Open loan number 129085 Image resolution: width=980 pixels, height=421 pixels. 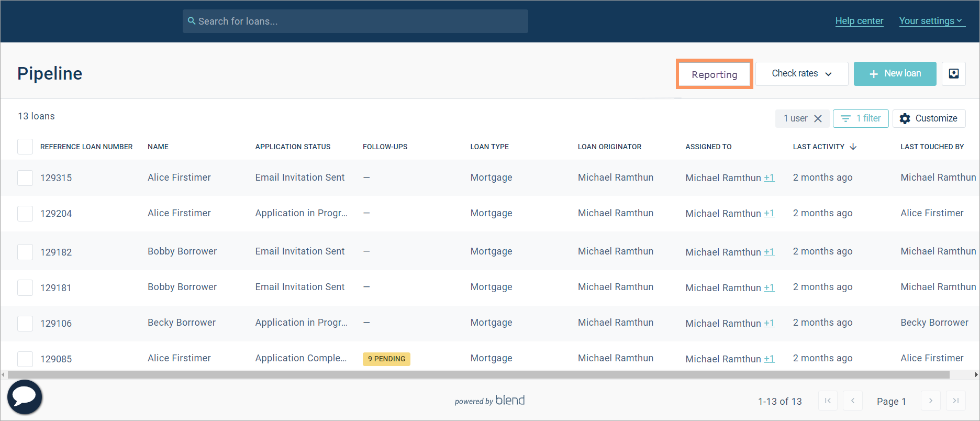tap(56, 359)
